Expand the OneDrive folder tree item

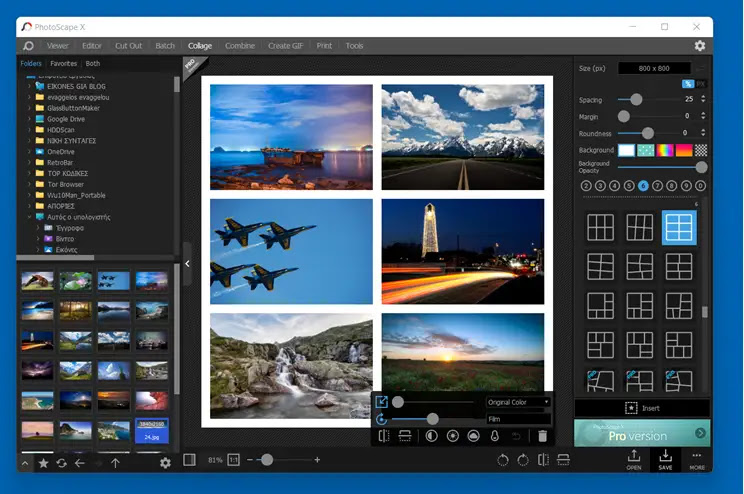pyautogui.click(x=30, y=152)
